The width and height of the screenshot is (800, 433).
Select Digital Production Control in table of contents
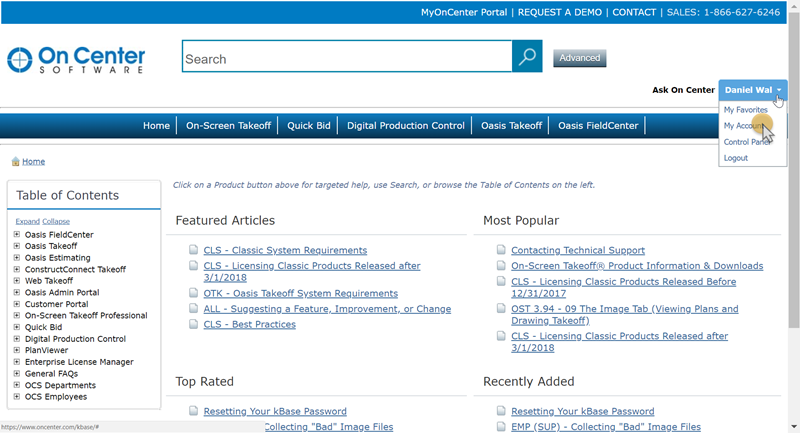point(75,339)
